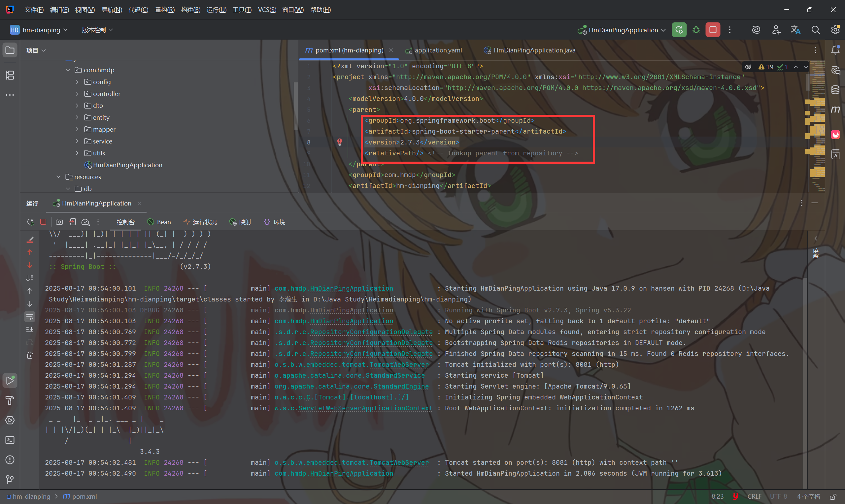
Task: Open the Database tool window
Action: tap(835, 90)
